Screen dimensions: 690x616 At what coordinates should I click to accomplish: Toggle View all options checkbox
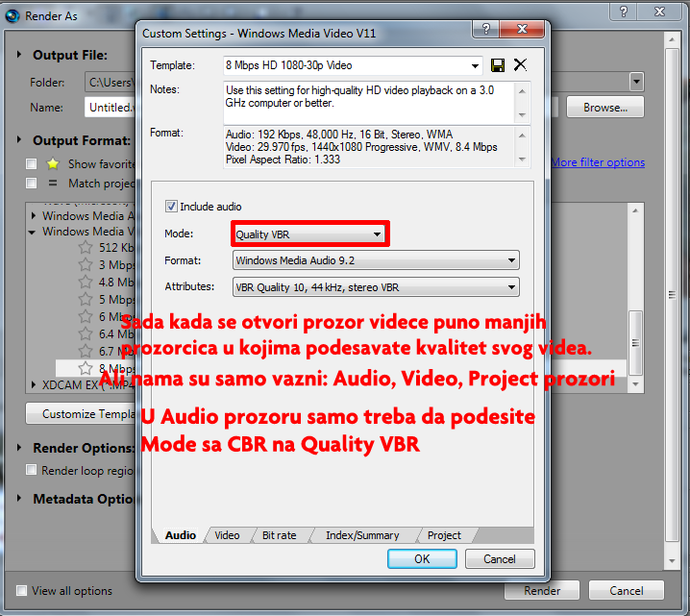click(x=21, y=590)
